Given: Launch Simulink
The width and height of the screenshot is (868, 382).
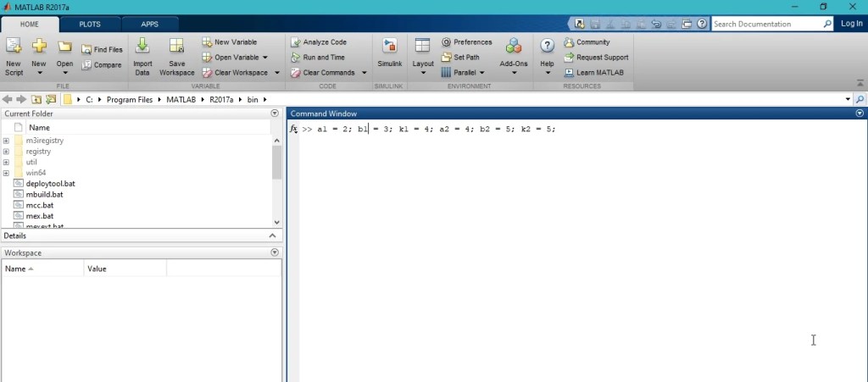Looking at the screenshot, I should point(390,54).
